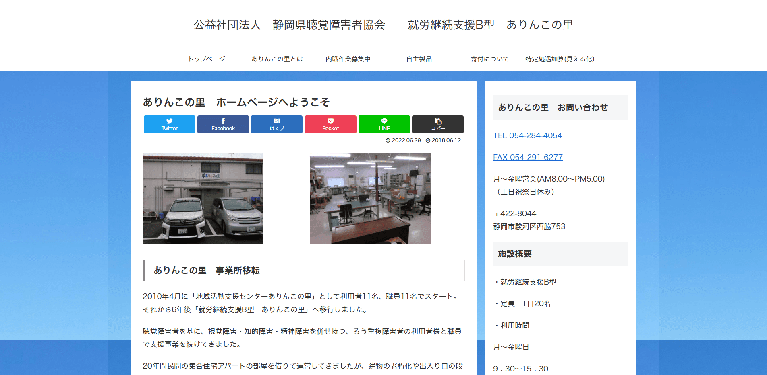Open the ありんこの里とは menu item

(277, 59)
